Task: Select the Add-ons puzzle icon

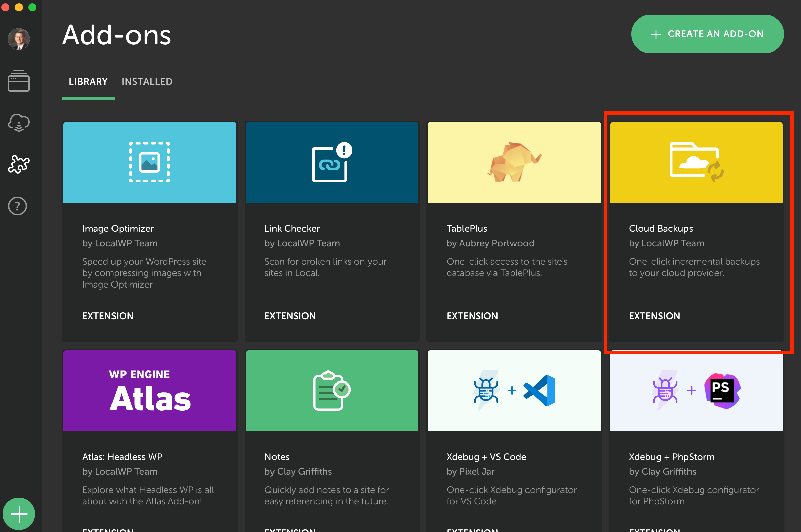Action: pyautogui.click(x=19, y=164)
